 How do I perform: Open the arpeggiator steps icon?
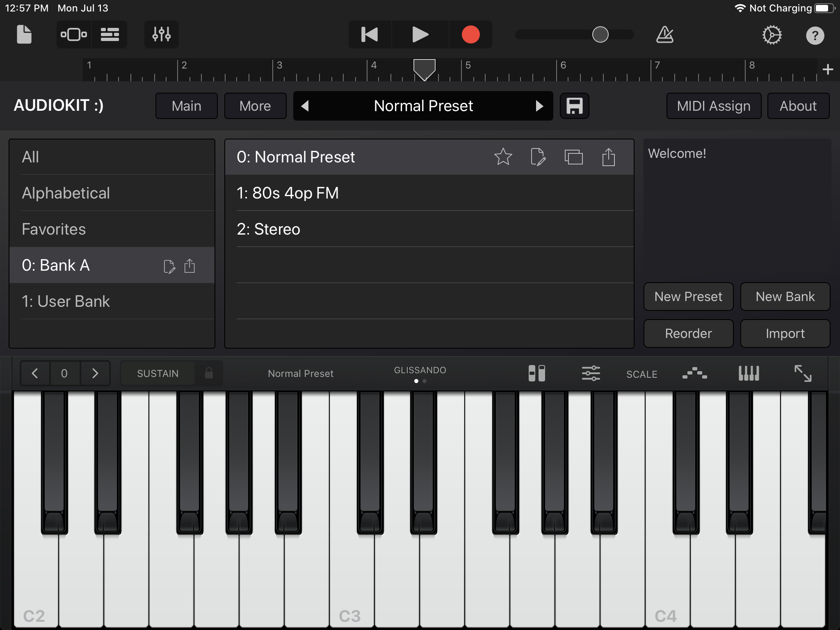pyautogui.click(x=694, y=373)
